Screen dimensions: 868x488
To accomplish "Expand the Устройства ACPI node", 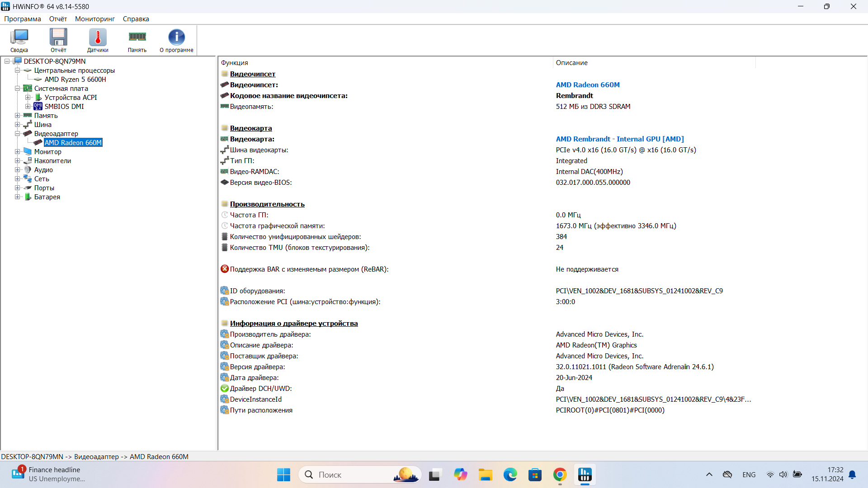I will coord(28,98).
